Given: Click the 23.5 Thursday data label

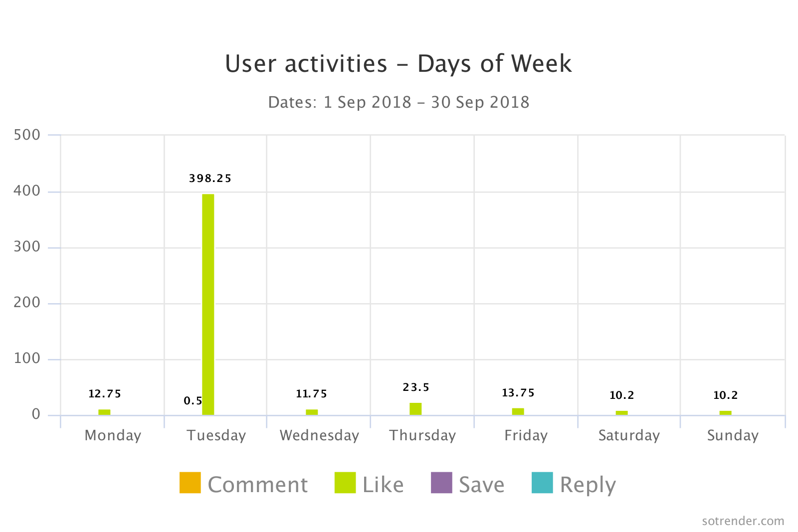Looking at the screenshot, I should 416,387.
